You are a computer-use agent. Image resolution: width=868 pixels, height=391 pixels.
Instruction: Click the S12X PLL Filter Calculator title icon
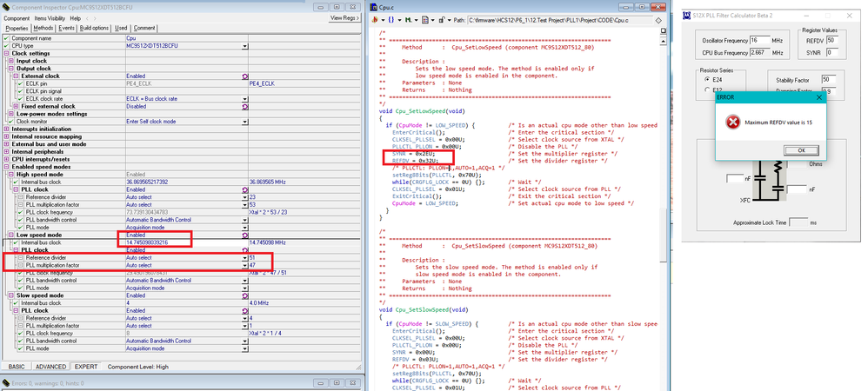coord(687,16)
